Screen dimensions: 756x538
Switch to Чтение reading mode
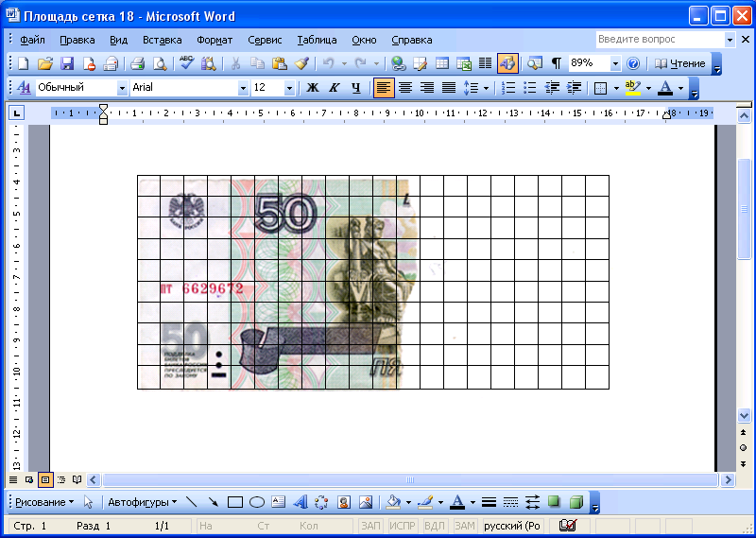(679, 63)
